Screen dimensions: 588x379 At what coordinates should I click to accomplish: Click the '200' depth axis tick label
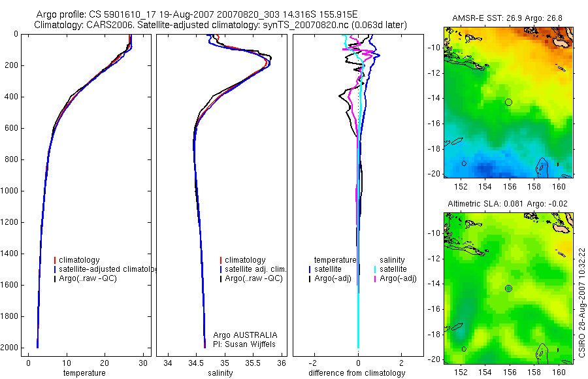point(12,65)
